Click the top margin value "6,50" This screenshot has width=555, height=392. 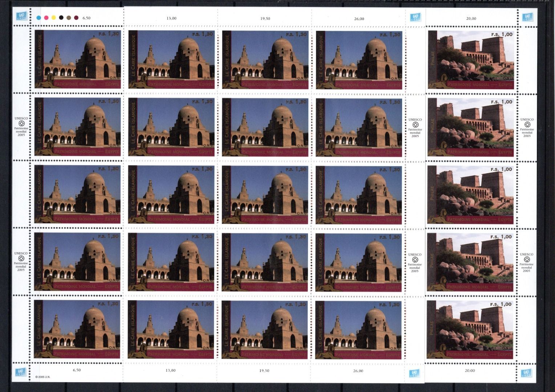point(86,18)
